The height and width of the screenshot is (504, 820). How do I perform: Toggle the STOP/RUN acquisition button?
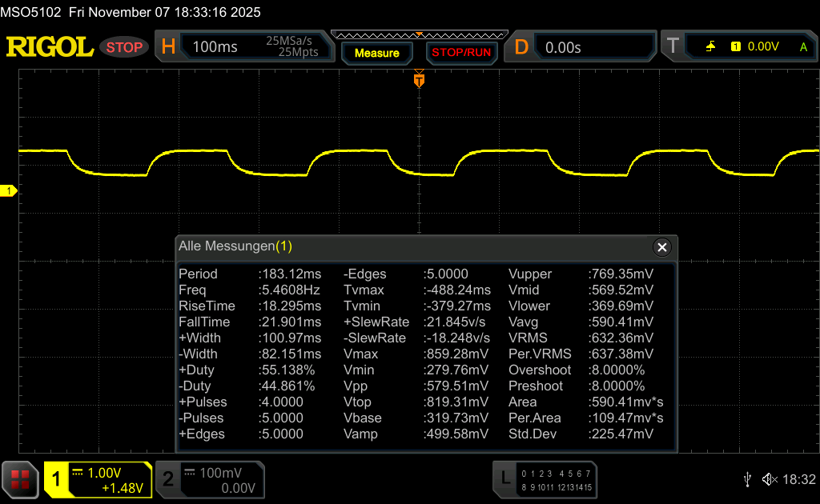(460, 53)
